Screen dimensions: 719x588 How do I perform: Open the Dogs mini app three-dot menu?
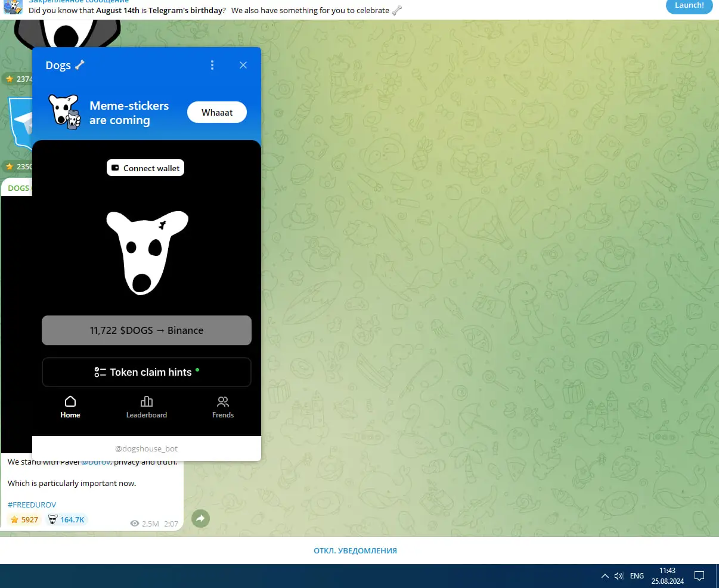point(212,65)
